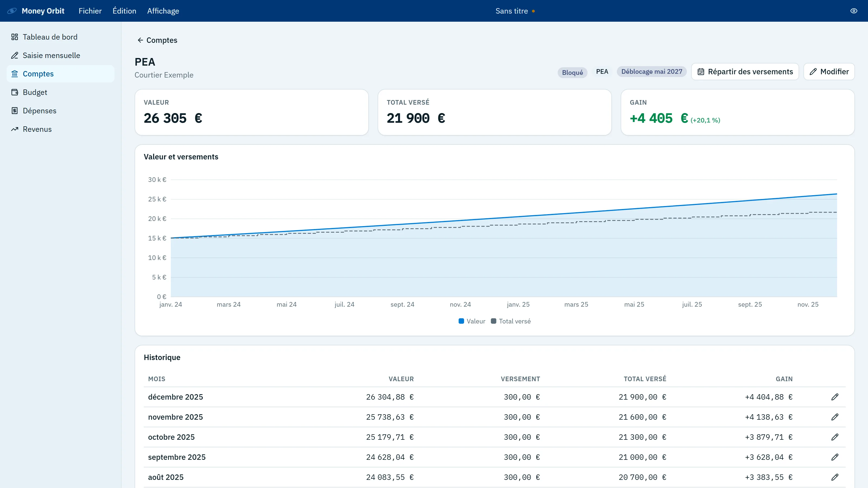Select Comptes in the sidebar
Screen dimensions: 868x488
pos(60,74)
